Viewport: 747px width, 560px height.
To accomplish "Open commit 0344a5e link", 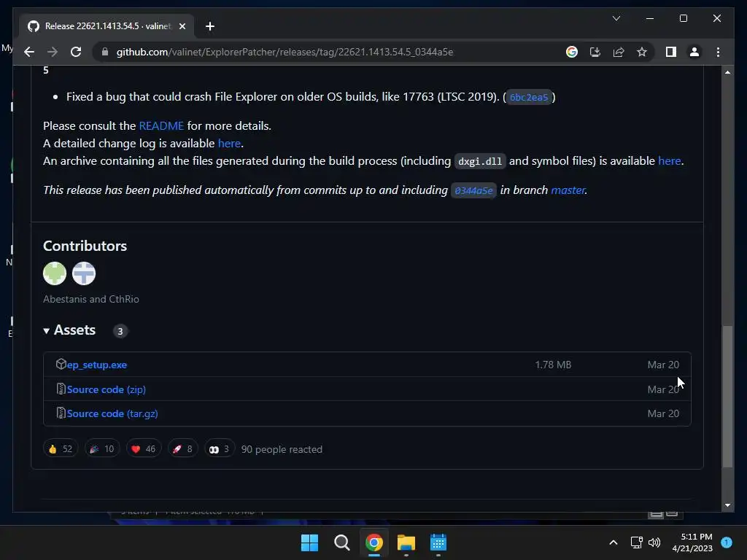I will pos(473,190).
